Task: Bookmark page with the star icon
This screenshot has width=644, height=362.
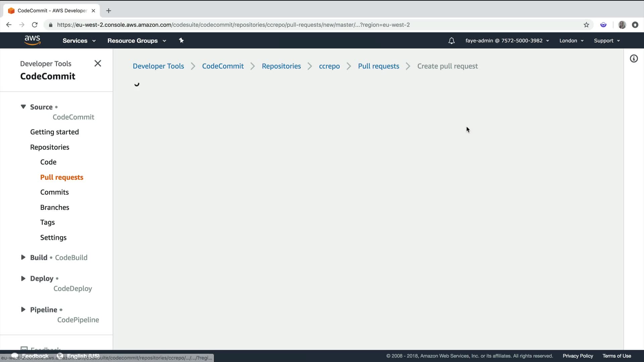Action: coord(586,25)
